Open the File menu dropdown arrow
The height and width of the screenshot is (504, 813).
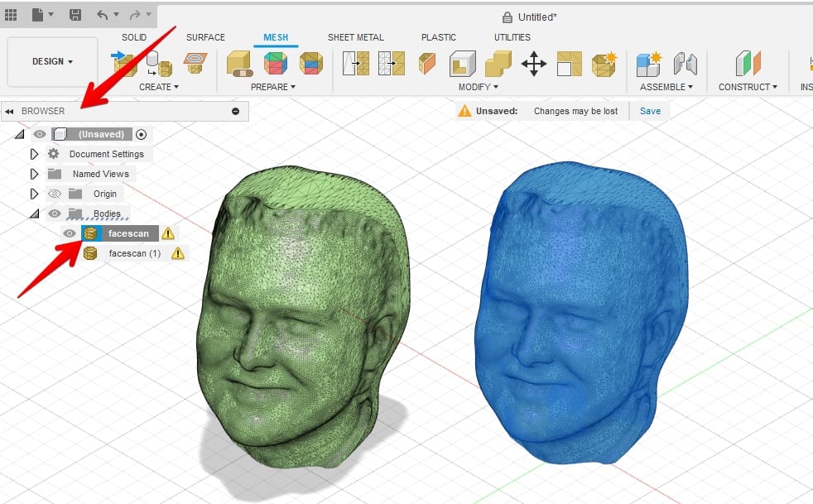pyautogui.click(x=51, y=15)
